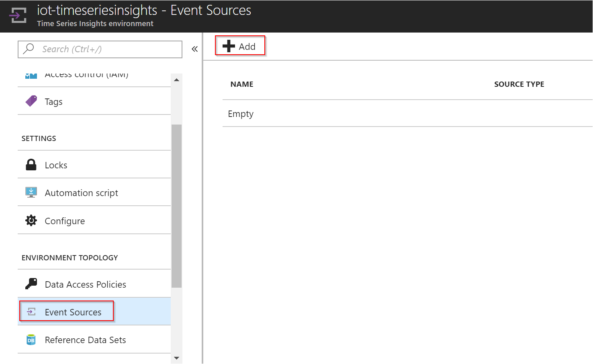Open Event Sources menu item
The height and width of the screenshot is (364, 593).
coord(94,311)
